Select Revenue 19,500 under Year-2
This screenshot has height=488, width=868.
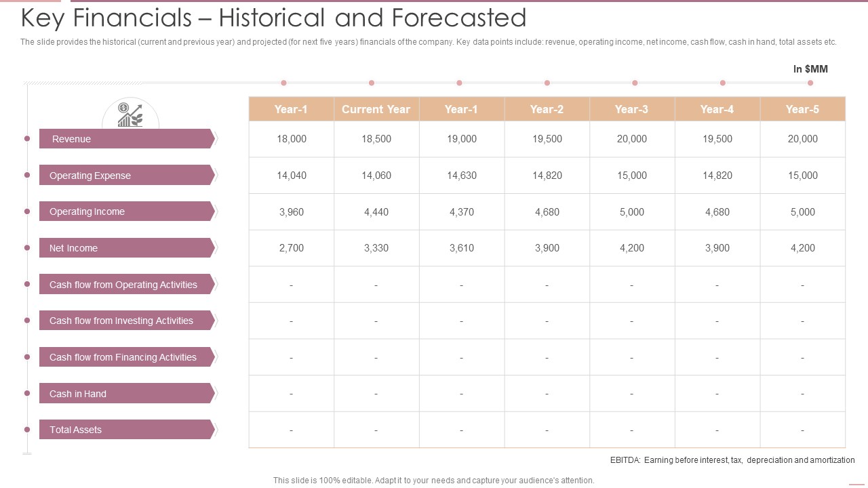(547, 139)
